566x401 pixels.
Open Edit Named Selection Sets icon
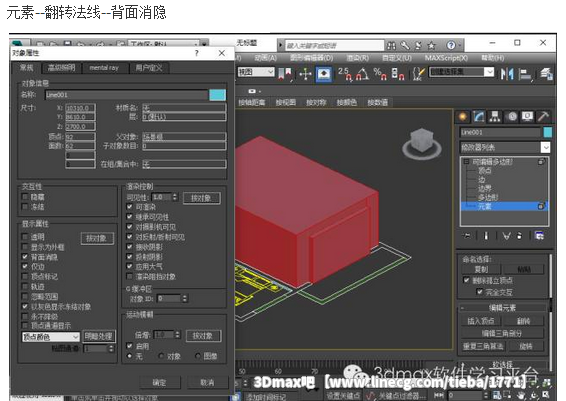click(x=418, y=74)
